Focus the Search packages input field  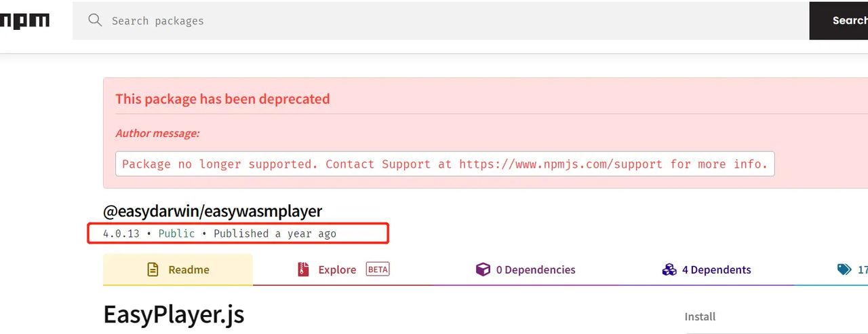click(x=441, y=21)
